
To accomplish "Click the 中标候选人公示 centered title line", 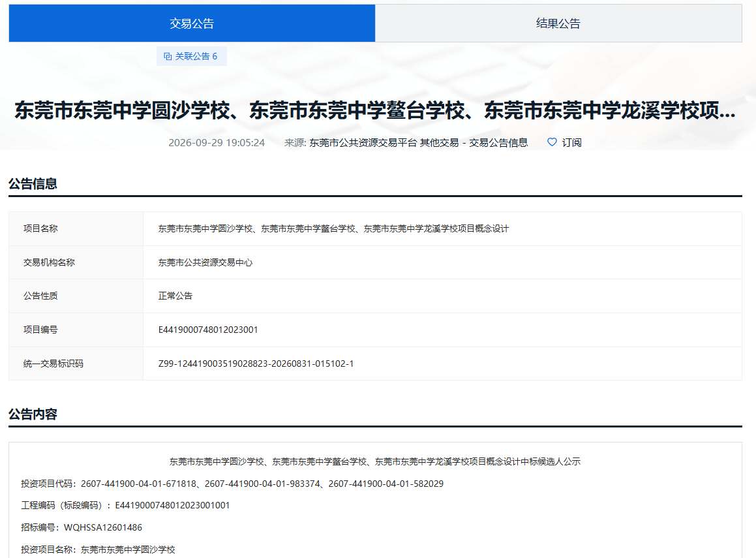I will click(x=374, y=461).
